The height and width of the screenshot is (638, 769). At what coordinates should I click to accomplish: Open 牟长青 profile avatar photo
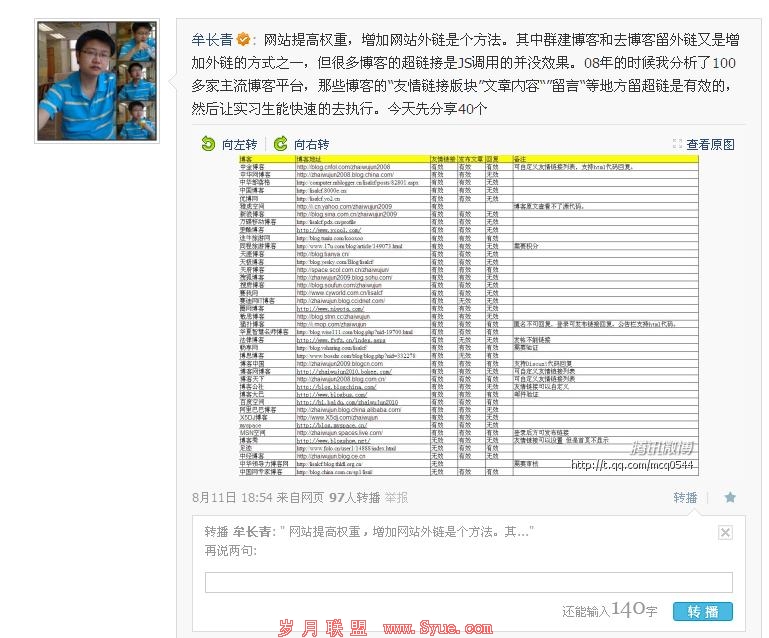tap(97, 81)
